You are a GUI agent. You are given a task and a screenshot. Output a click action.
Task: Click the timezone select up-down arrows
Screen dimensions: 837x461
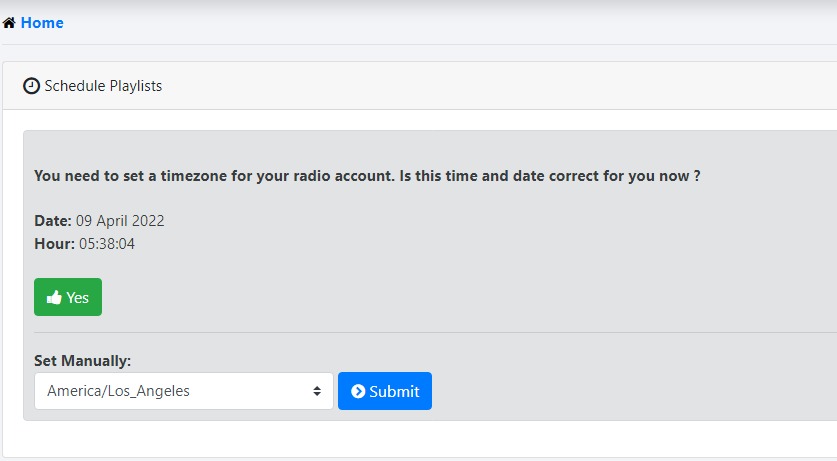(x=317, y=391)
